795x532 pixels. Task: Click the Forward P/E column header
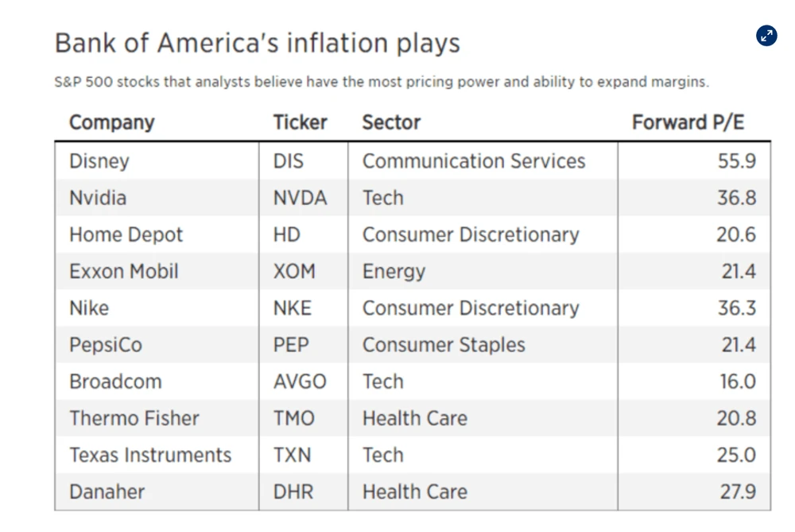click(x=688, y=122)
